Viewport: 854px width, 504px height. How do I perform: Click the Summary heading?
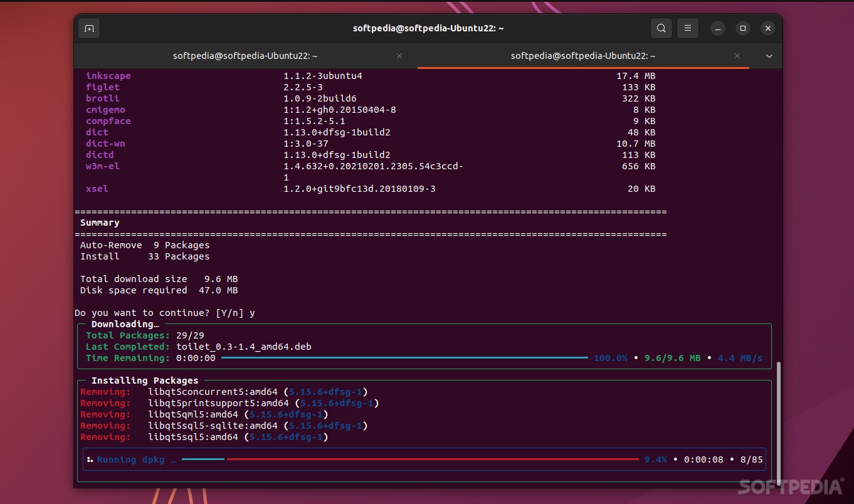(x=100, y=223)
